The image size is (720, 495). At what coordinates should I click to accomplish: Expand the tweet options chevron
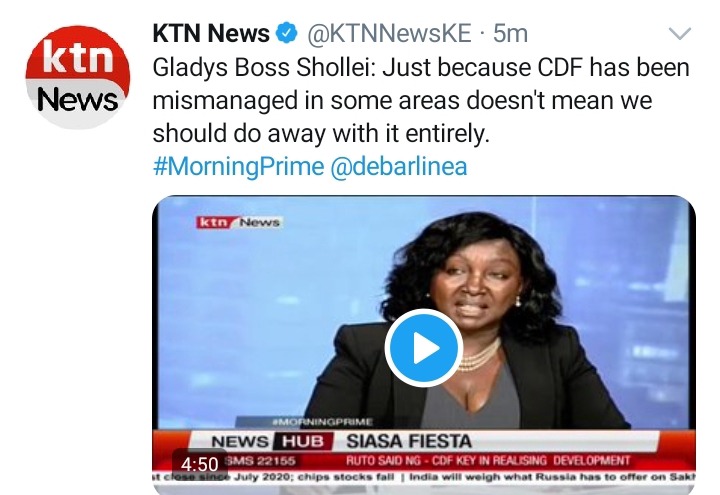(x=680, y=34)
